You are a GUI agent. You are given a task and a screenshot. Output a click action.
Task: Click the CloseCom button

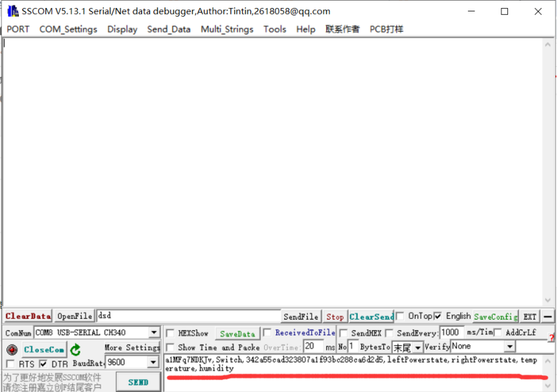(x=44, y=350)
